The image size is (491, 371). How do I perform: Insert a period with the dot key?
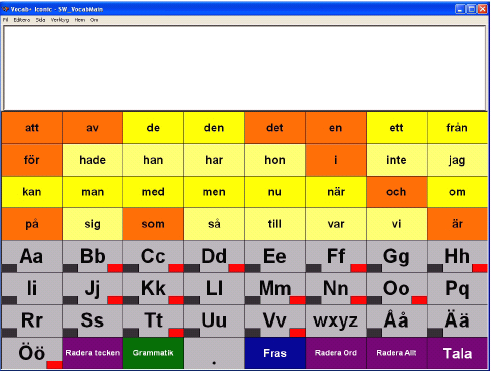point(214,353)
